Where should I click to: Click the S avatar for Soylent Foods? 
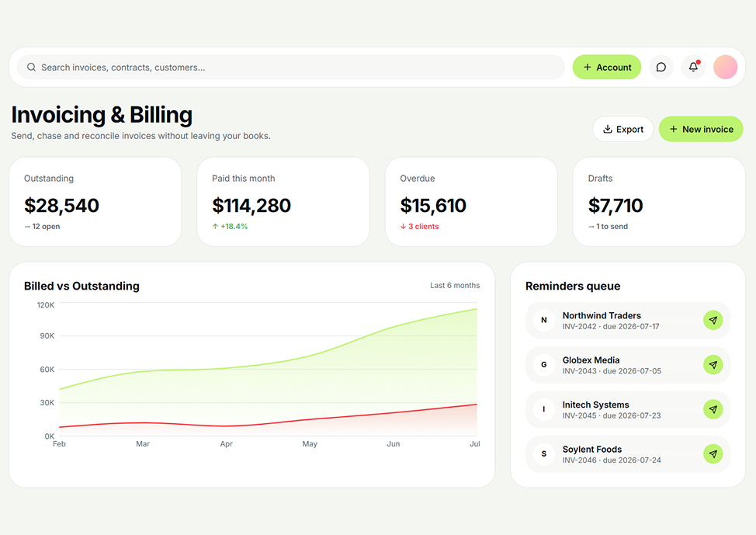click(544, 454)
